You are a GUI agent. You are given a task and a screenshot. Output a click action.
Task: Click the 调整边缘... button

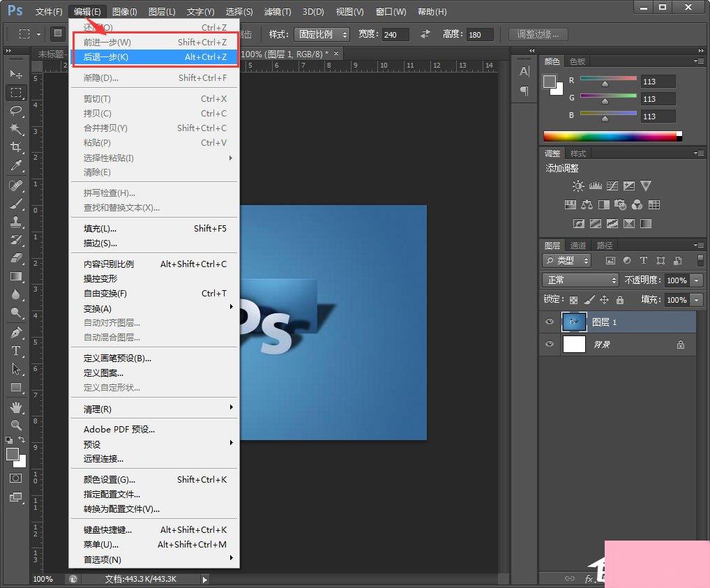click(x=538, y=34)
